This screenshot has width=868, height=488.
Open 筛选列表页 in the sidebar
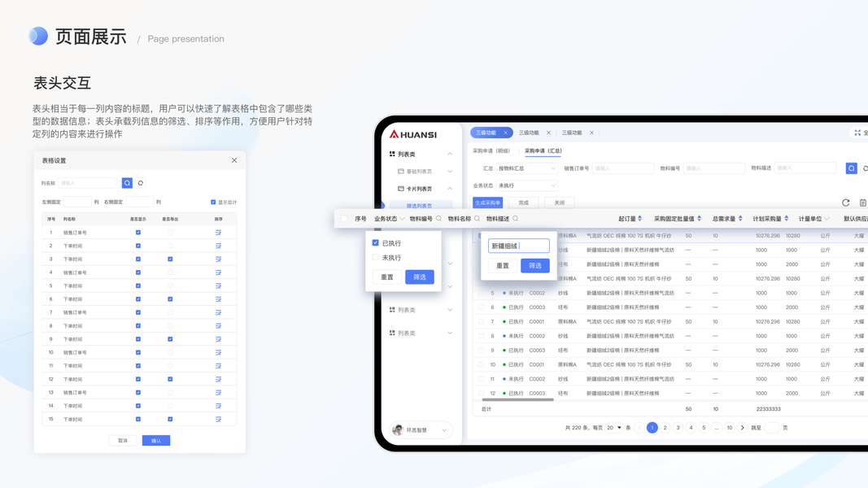[419, 206]
